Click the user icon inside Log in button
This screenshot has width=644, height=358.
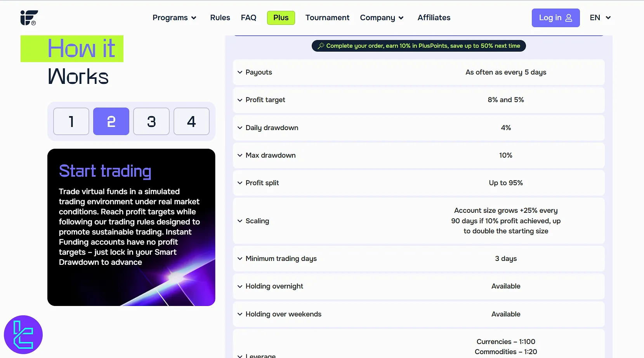click(568, 17)
